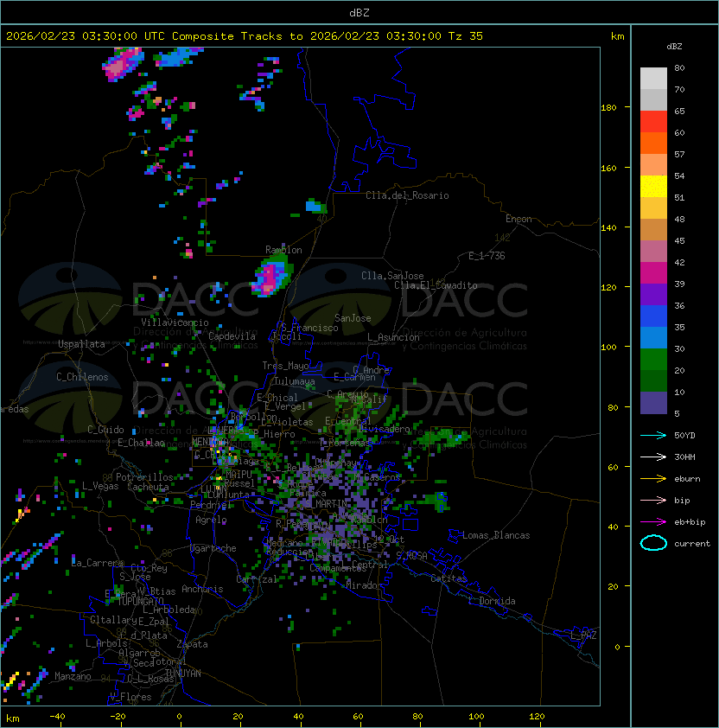
Task: Pick the slate 10 dBZ swatch at legend bottom
Action: 653,403
